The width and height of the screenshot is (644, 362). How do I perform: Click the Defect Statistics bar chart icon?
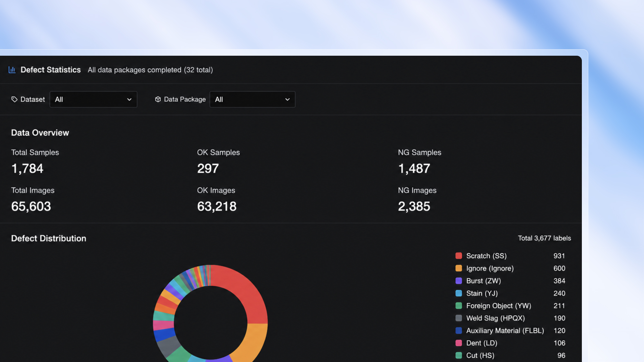12,70
